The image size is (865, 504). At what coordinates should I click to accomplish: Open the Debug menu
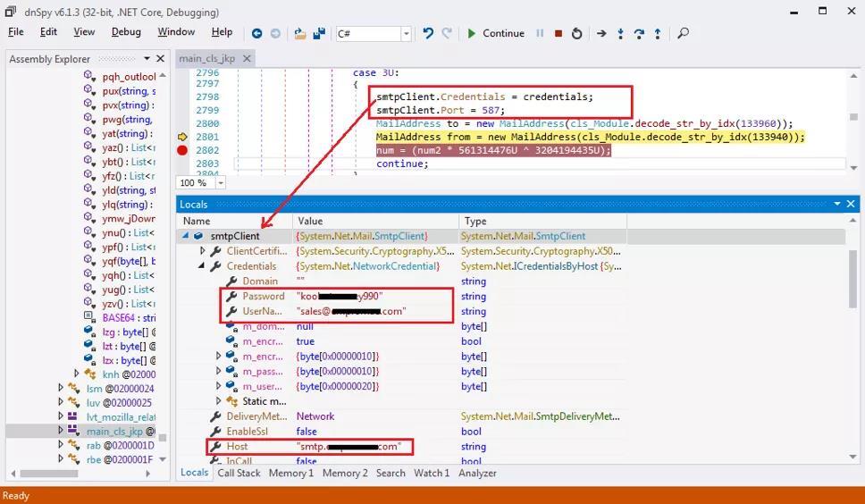(126, 31)
